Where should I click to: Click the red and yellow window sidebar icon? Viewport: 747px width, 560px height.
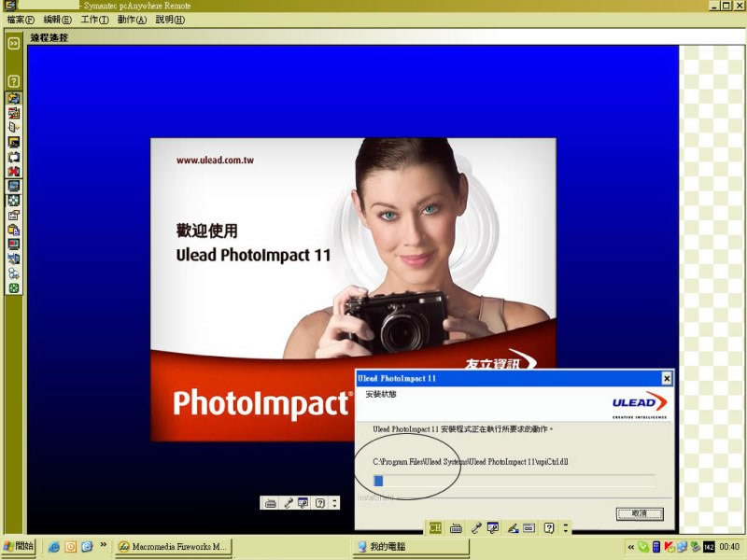pos(14,113)
